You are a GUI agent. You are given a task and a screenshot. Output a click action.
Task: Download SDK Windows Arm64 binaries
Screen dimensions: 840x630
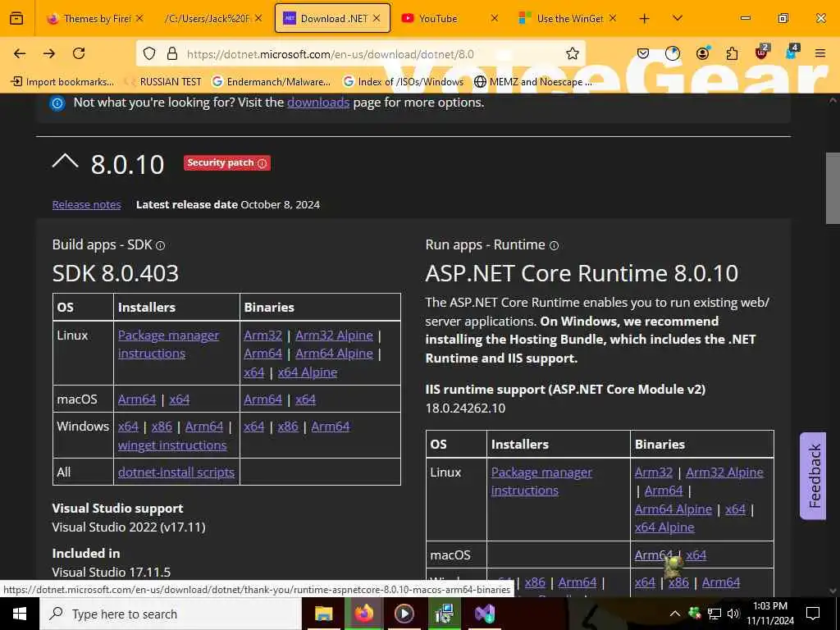coord(331,427)
